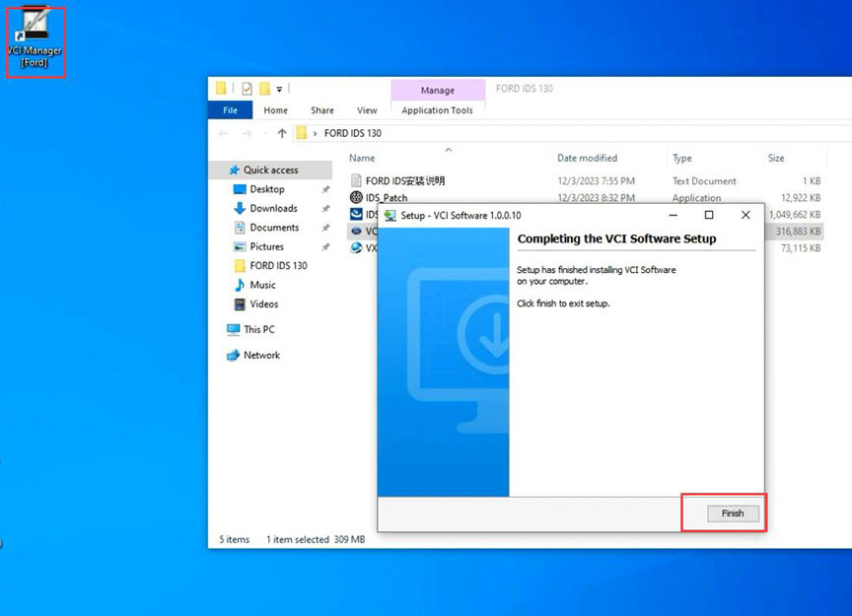Viewport: 852px width, 616px height.
Task: Select the Application Tools tab
Action: pyautogui.click(x=437, y=110)
